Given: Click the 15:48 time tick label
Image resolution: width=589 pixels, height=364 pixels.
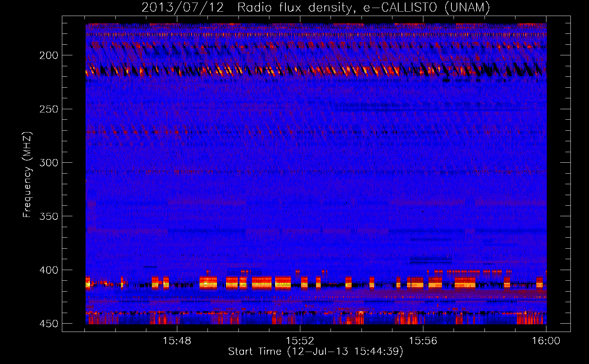Looking at the screenshot, I should point(177,341).
